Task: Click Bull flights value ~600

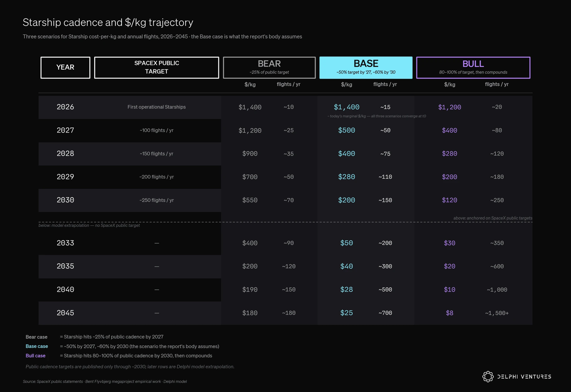Action: tap(497, 266)
